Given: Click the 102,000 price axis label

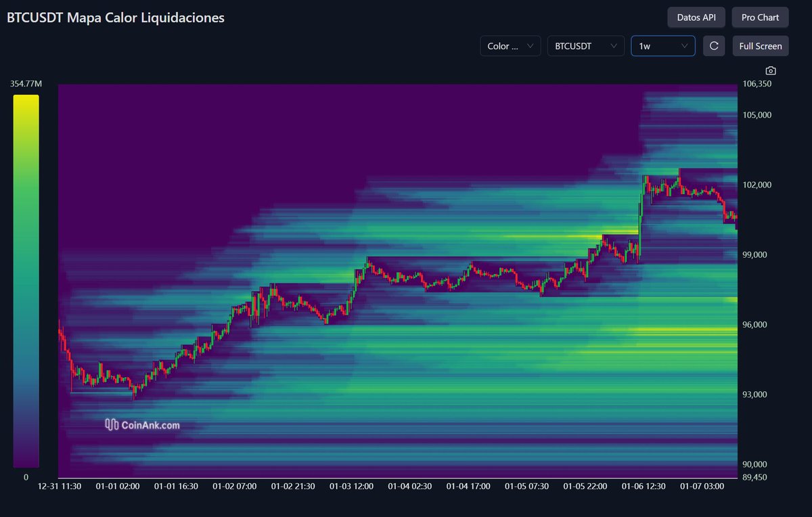Looking at the screenshot, I should 757,184.
